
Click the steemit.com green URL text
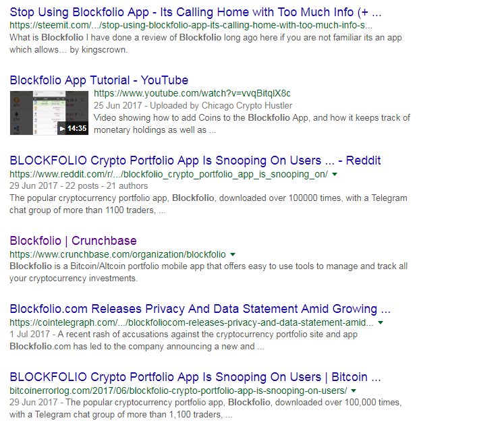pos(191,25)
